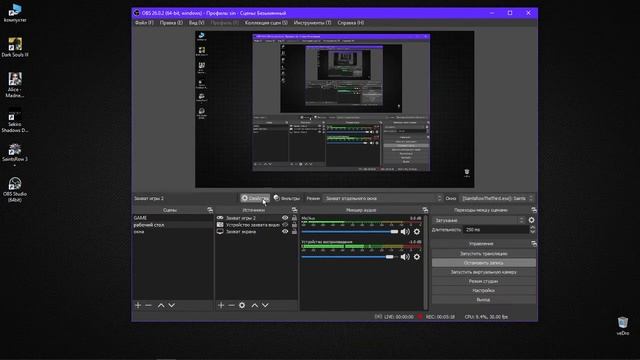Toggle visibility of Захват экрана source
640x360 pixels.
click(285, 231)
